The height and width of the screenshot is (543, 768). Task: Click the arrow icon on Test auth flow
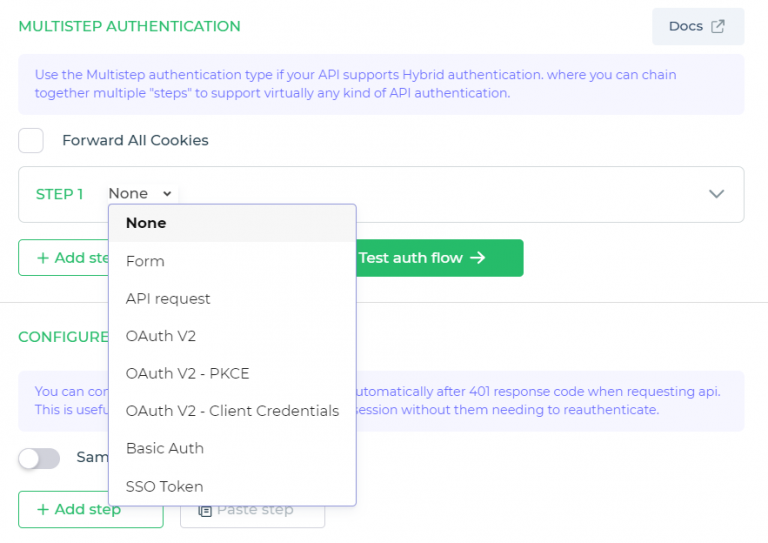477,258
